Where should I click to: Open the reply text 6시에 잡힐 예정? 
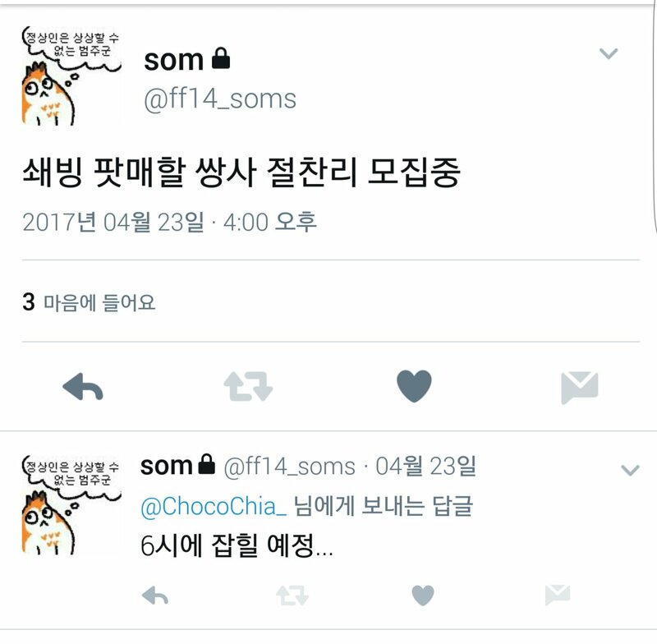(x=237, y=545)
